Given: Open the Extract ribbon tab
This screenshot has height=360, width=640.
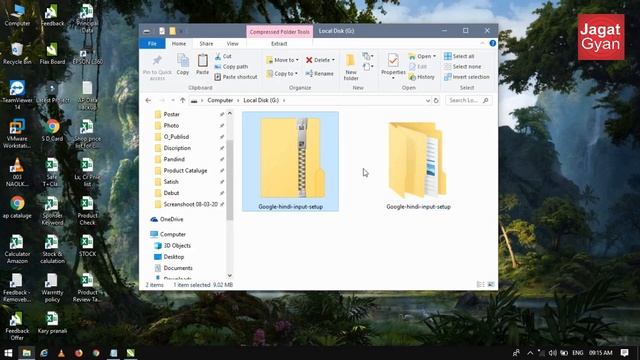Looking at the screenshot, I should click(279, 44).
